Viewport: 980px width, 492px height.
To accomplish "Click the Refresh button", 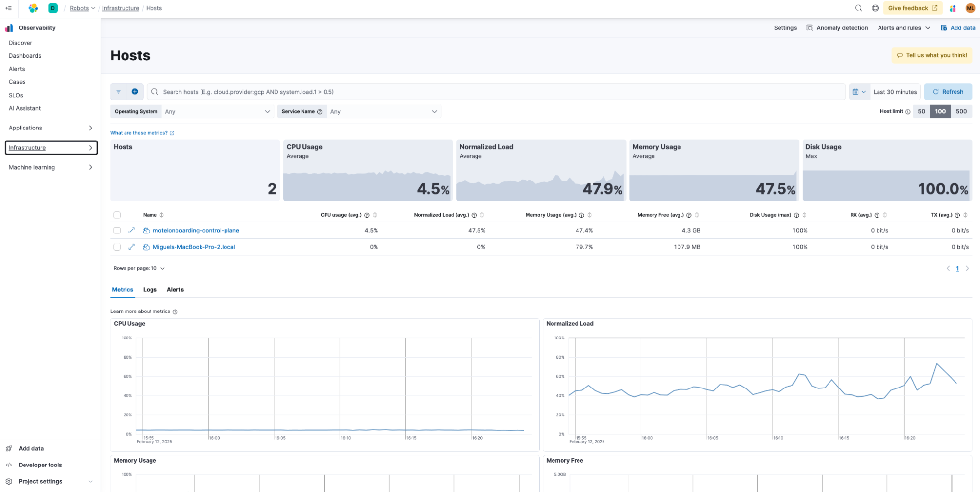I will tap(948, 92).
